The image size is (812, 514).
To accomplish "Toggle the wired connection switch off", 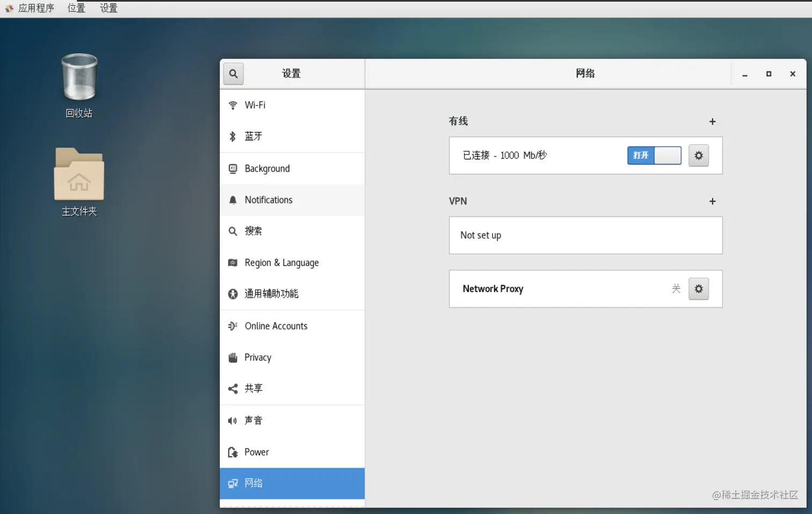I will (654, 155).
